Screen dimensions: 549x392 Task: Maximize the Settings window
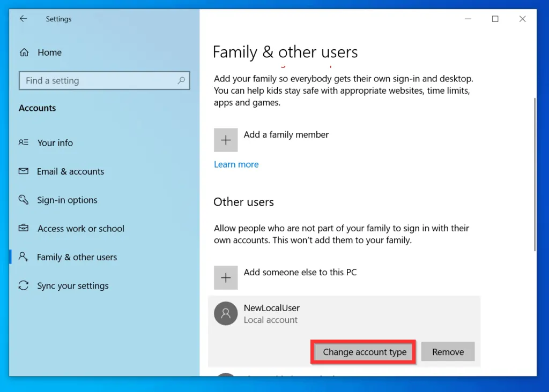(x=495, y=19)
